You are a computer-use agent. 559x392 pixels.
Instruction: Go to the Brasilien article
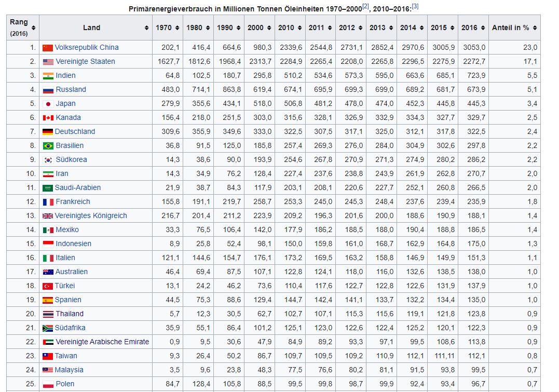click(70, 145)
